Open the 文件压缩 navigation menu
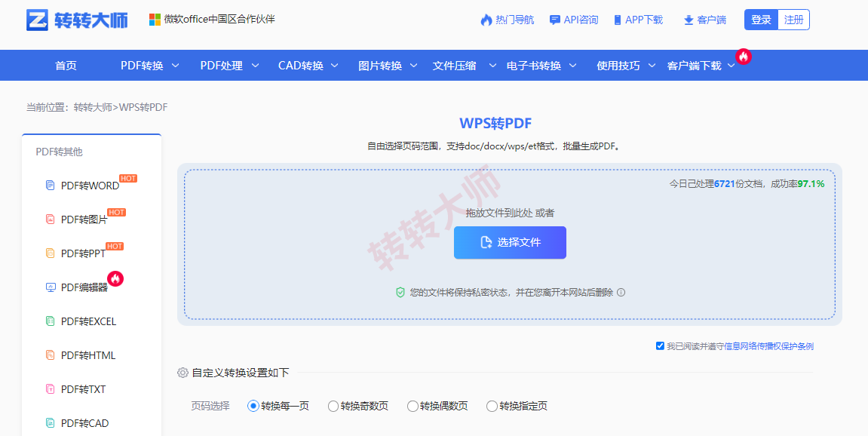868x436 pixels. 455,66
